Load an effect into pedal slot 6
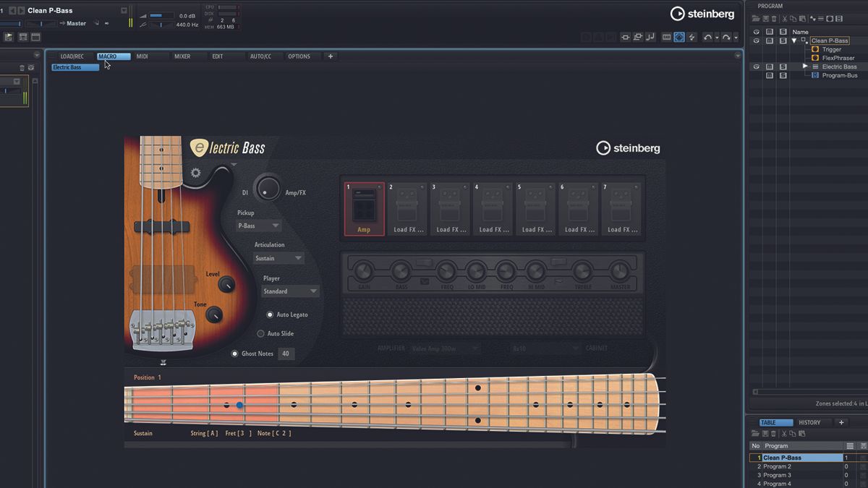Screen dimensions: 868x488 tap(577, 209)
